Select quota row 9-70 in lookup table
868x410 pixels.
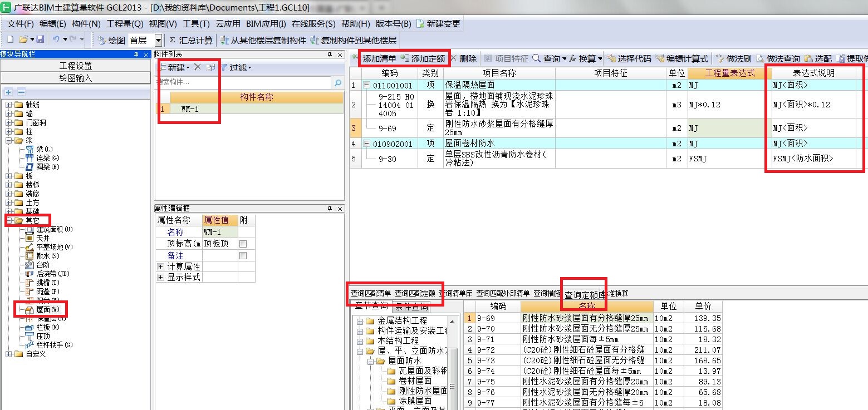(x=593, y=329)
